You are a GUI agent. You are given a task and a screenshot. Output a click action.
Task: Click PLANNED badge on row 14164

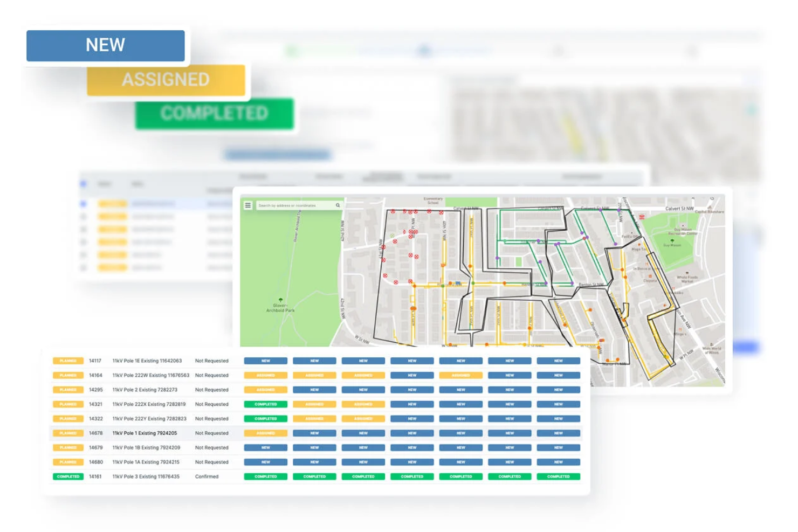click(68, 375)
